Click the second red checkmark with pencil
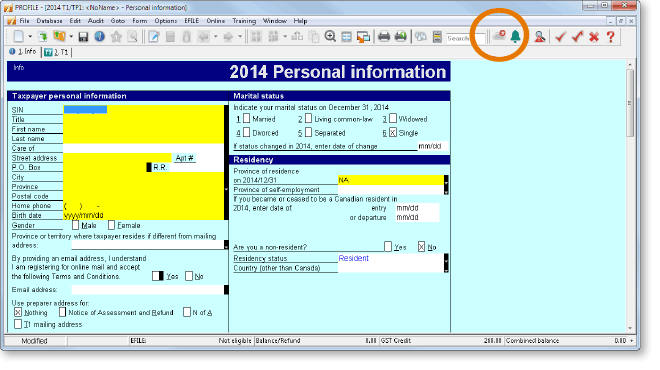Viewport: 660px width, 370px height. pos(577,37)
